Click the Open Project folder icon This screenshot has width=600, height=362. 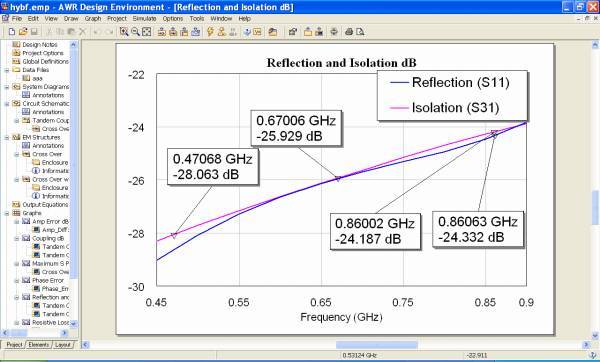coord(23,32)
